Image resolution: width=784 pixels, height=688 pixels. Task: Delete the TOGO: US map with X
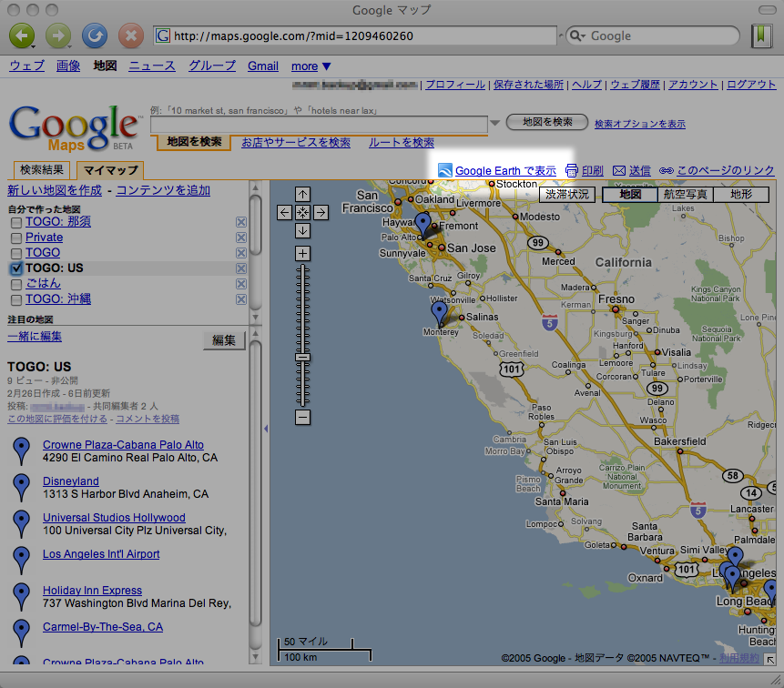[x=241, y=268]
